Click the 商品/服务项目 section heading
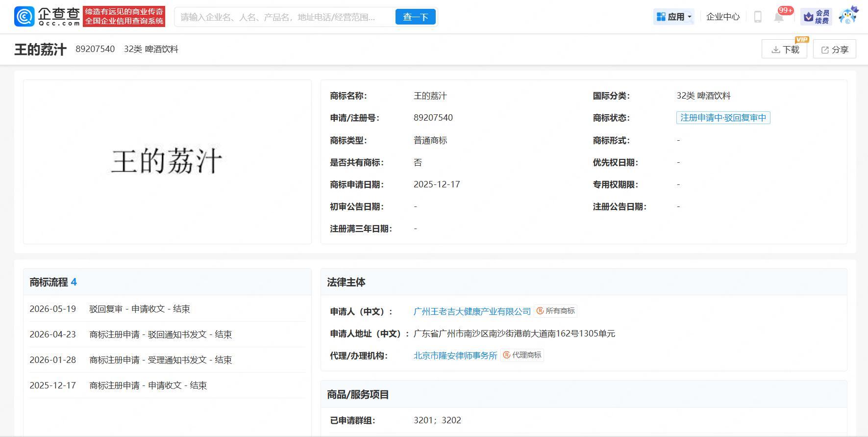This screenshot has height=437, width=868. (x=358, y=394)
